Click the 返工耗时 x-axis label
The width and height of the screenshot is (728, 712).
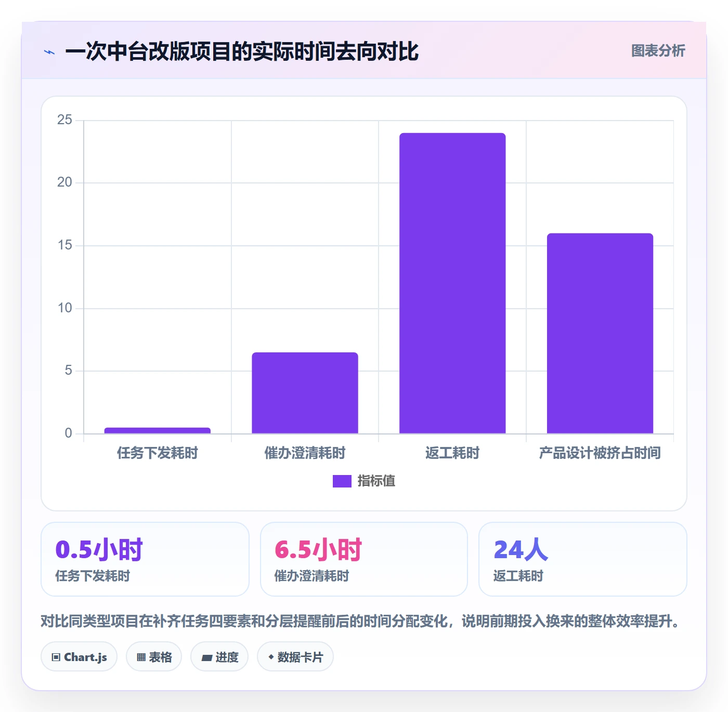[x=452, y=453]
